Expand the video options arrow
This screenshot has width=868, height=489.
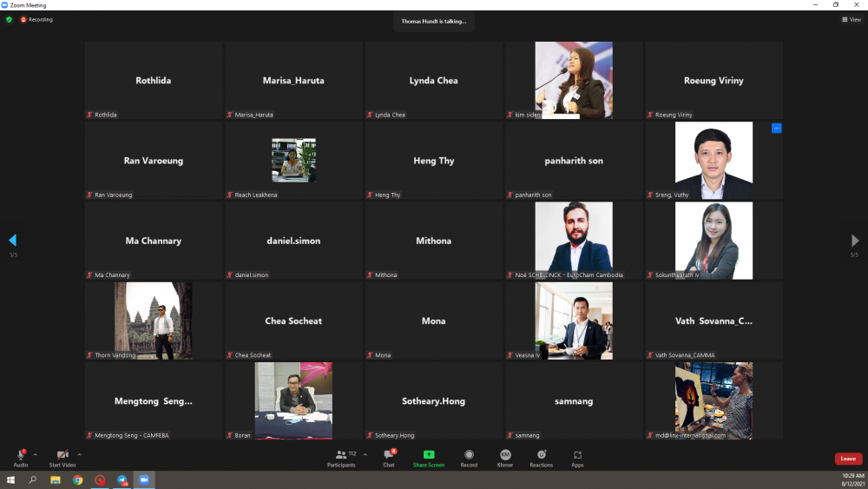(x=80, y=454)
